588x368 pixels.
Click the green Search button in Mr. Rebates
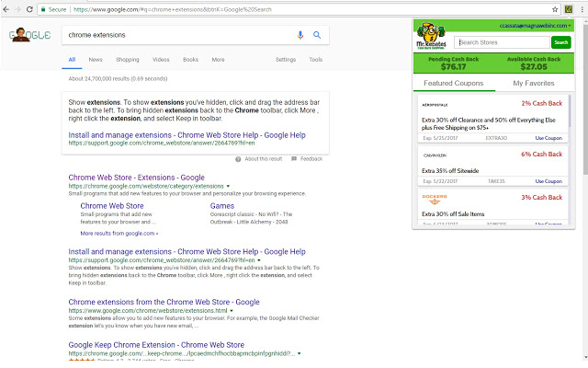click(x=561, y=42)
